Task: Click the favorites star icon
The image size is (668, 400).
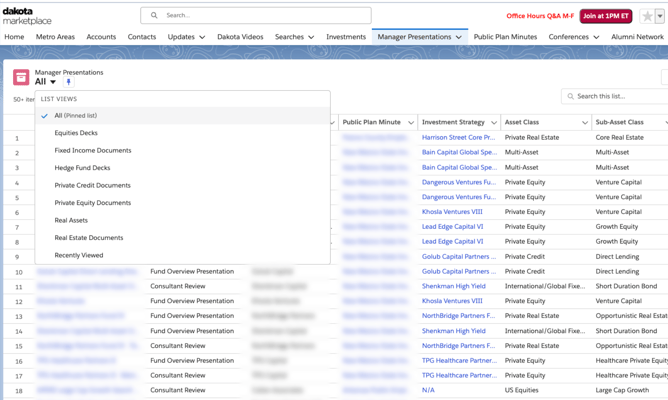Action: [647, 16]
